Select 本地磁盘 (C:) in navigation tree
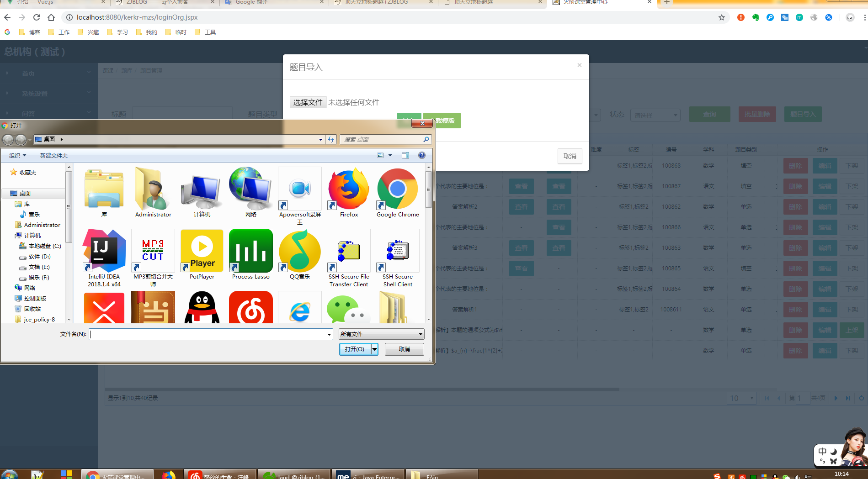 tap(40, 246)
